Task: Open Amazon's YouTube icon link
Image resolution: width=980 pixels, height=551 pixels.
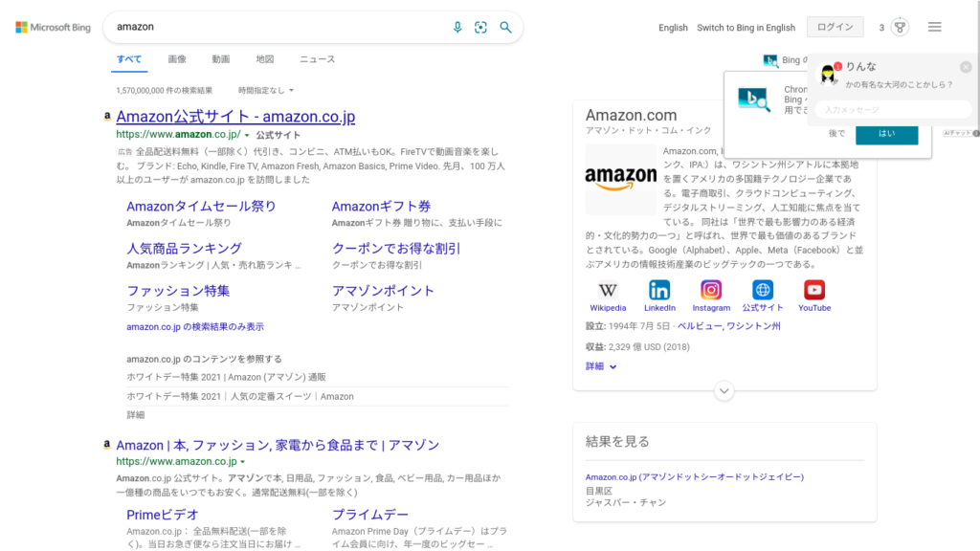Action: click(814, 291)
